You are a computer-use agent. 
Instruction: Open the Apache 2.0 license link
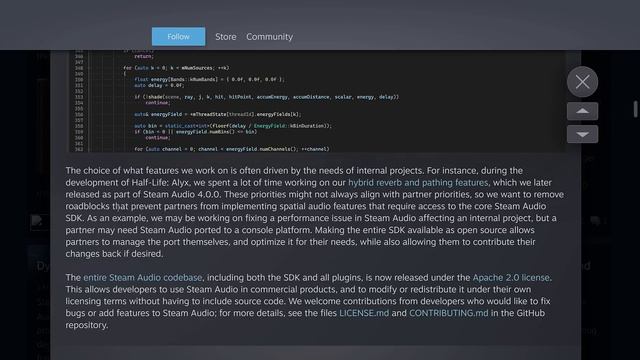click(511, 278)
